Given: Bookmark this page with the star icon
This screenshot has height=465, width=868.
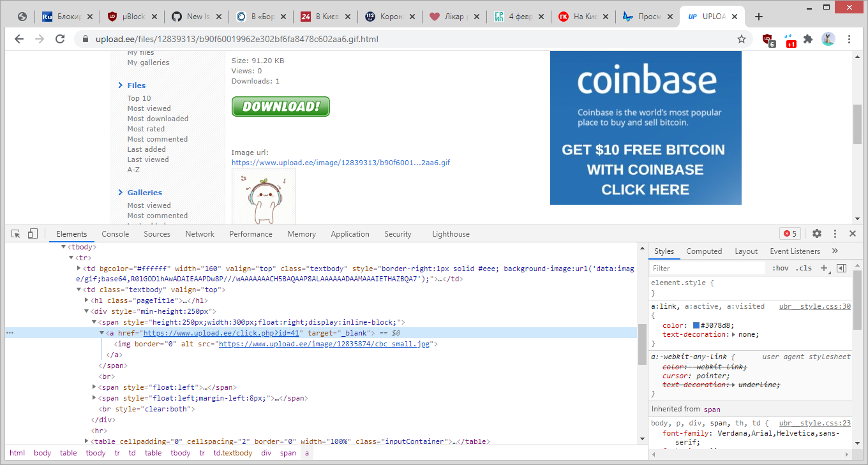Looking at the screenshot, I should pos(742,39).
